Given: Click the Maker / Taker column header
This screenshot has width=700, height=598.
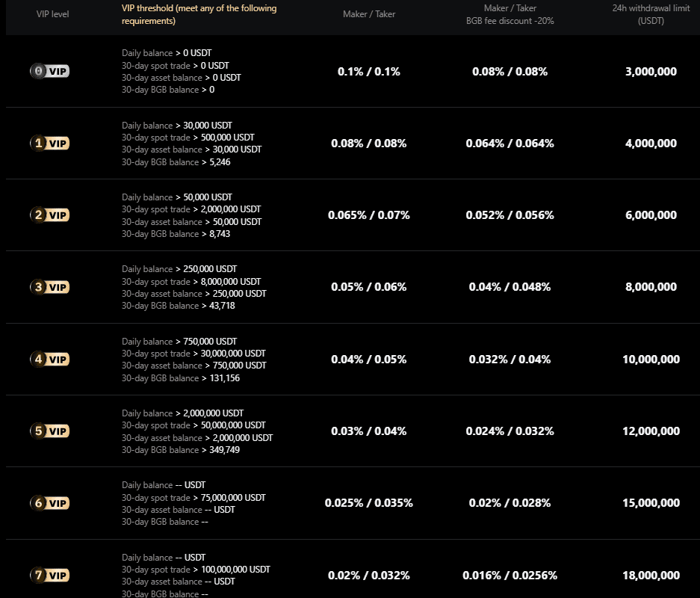Looking at the screenshot, I should tap(369, 14).
